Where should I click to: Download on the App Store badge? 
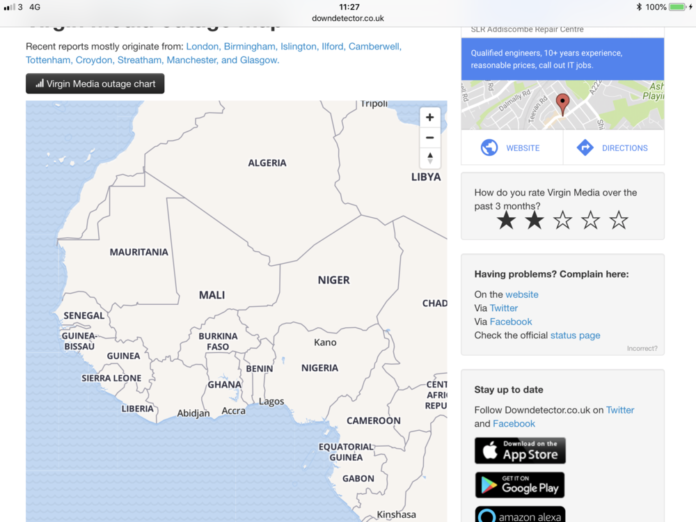pos(519,450)
